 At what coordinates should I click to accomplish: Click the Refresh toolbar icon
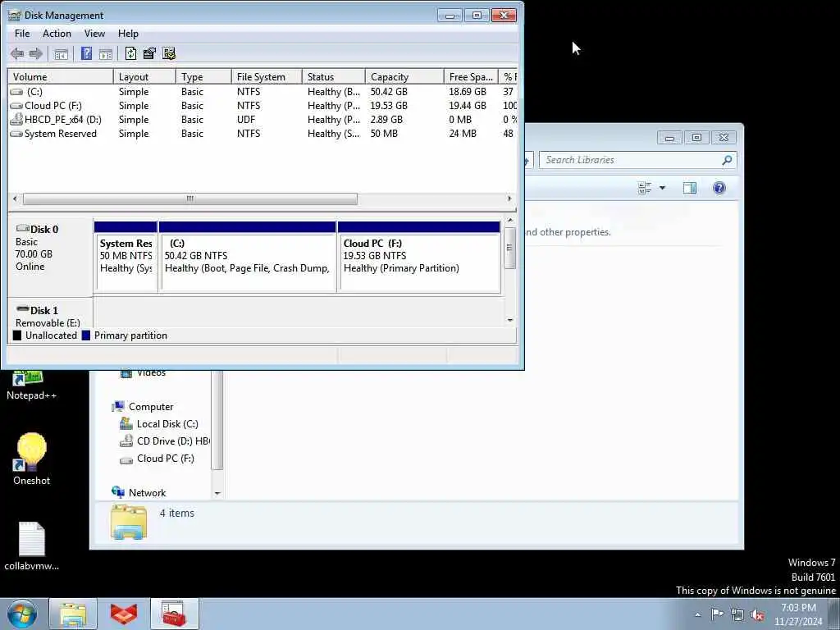point(130,53)
